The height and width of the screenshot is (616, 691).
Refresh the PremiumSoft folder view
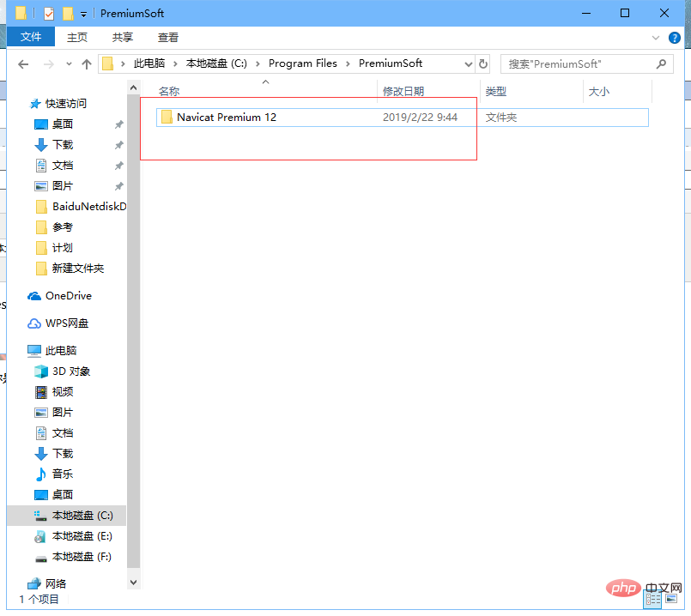pyautogui.click(x=483, y=63)
